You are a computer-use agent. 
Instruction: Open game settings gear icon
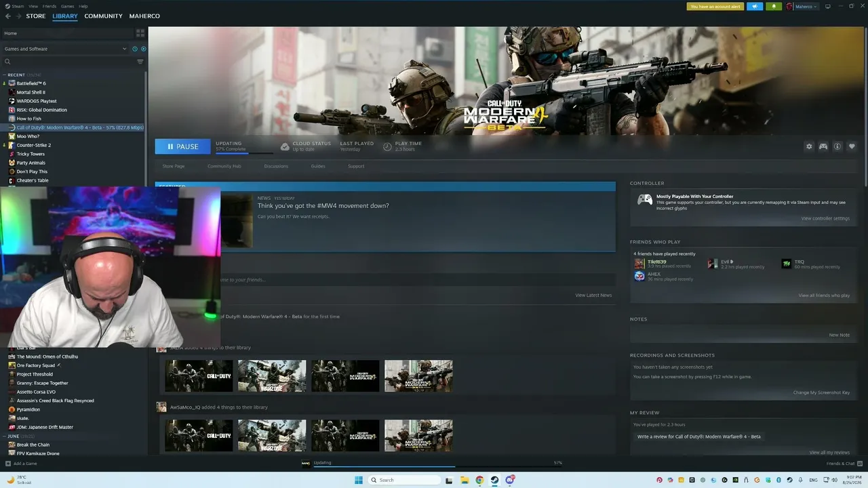tap(809, 146)
